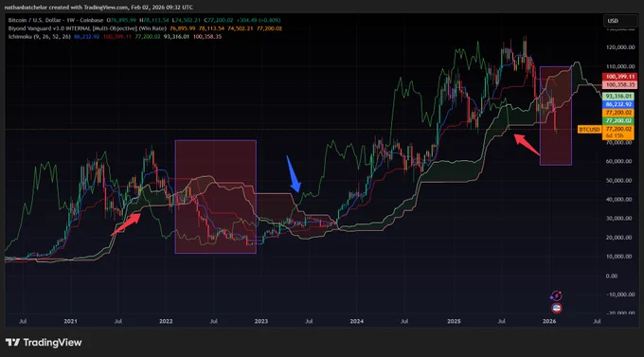The width and height of the screenshot is (644, 357).
Task: Click the low value L74,502.21 in title row
Action: (x=187, y=20)
